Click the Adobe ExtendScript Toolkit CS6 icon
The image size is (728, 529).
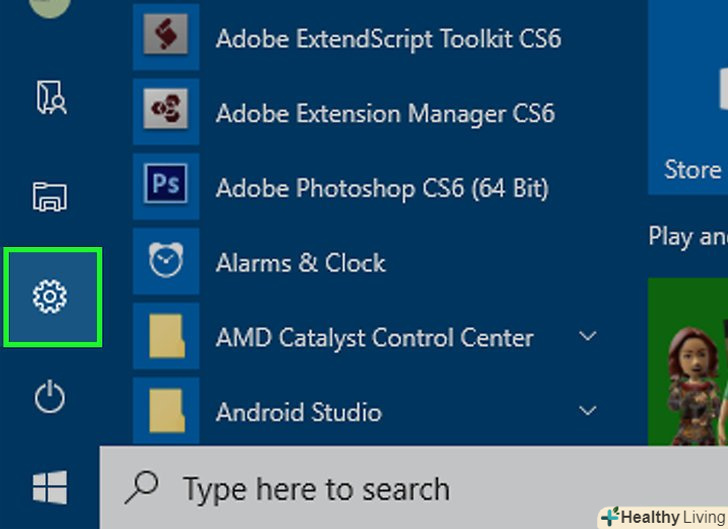tap(166, 37)
